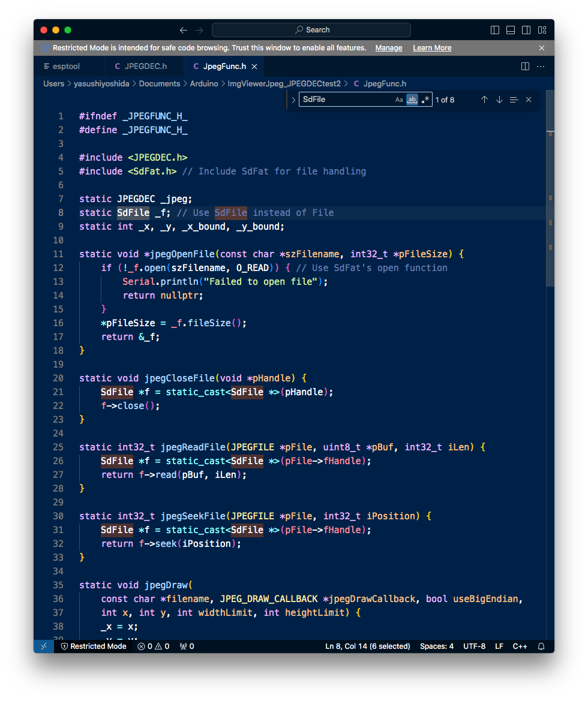Click the highlighted SdFile on line 8
Image resolution: width=588 pixels, height=701 pixels.
pyautogui.click(x=133, y=213)
